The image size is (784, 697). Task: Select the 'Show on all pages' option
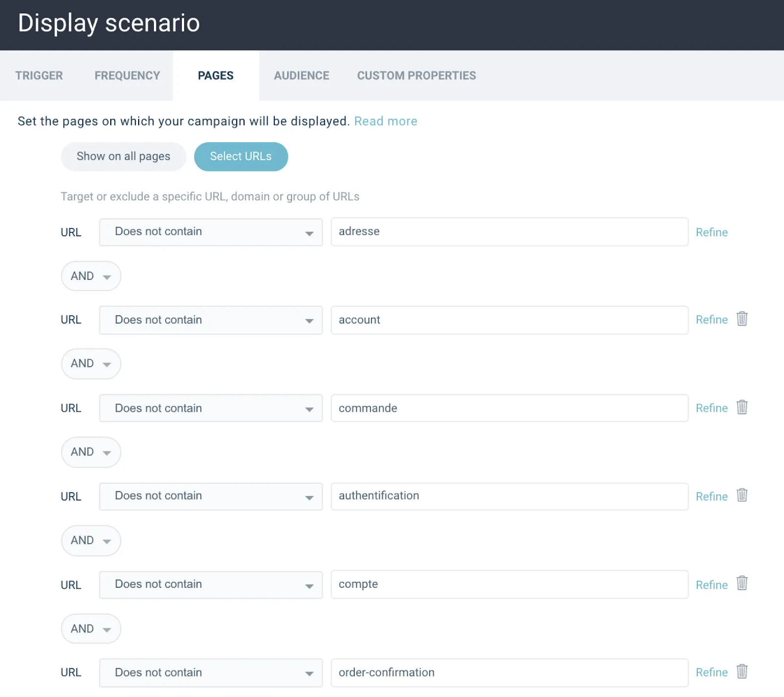pyautogui.click(x=123, y=156)
